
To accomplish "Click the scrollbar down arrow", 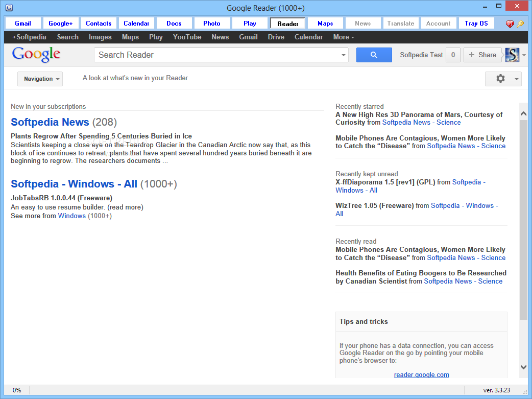I will click(x=523, y=367).
